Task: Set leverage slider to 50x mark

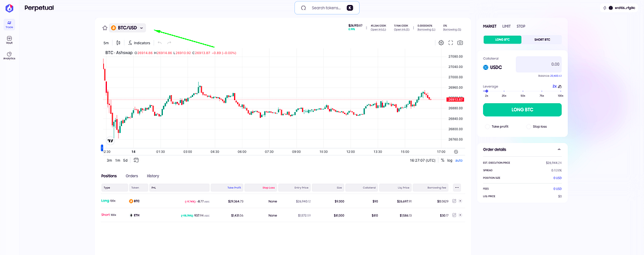Action: click(523, 91)
